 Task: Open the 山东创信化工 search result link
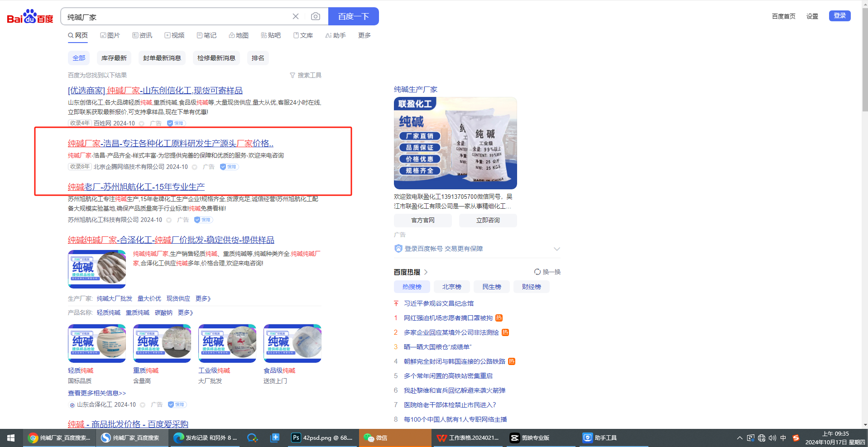(155, 91)
